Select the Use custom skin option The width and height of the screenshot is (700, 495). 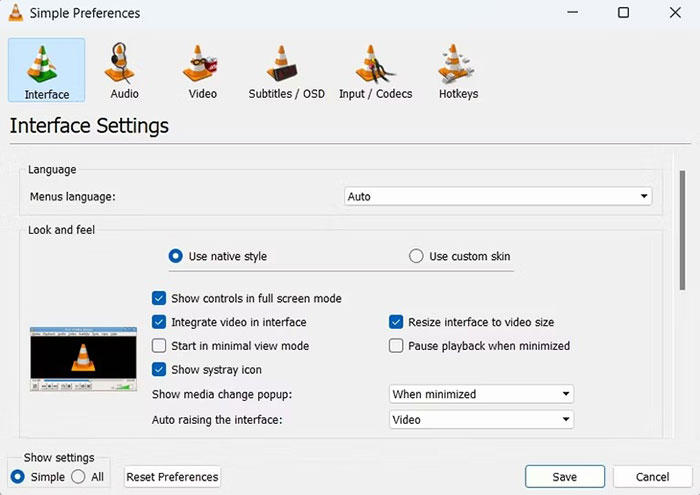(x=417, y=256)
